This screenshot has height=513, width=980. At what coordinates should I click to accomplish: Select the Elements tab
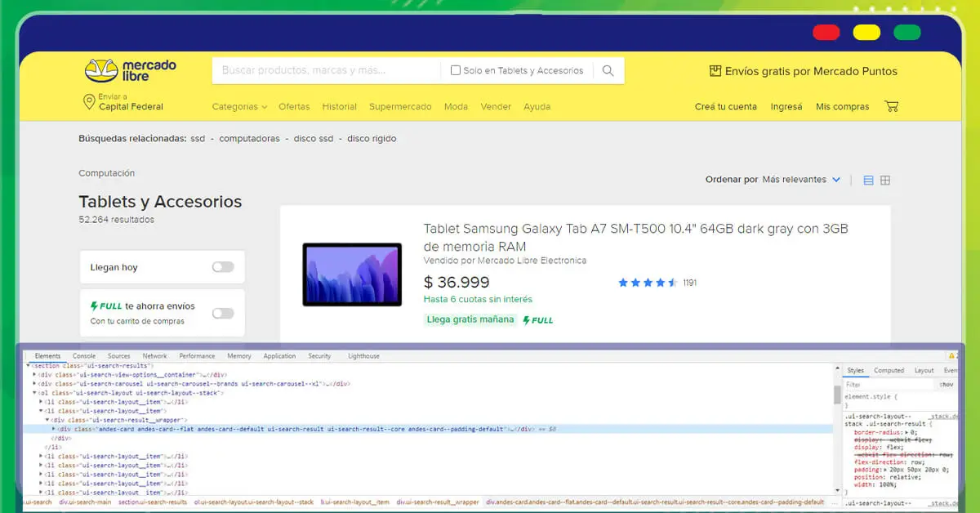point(47,356)
